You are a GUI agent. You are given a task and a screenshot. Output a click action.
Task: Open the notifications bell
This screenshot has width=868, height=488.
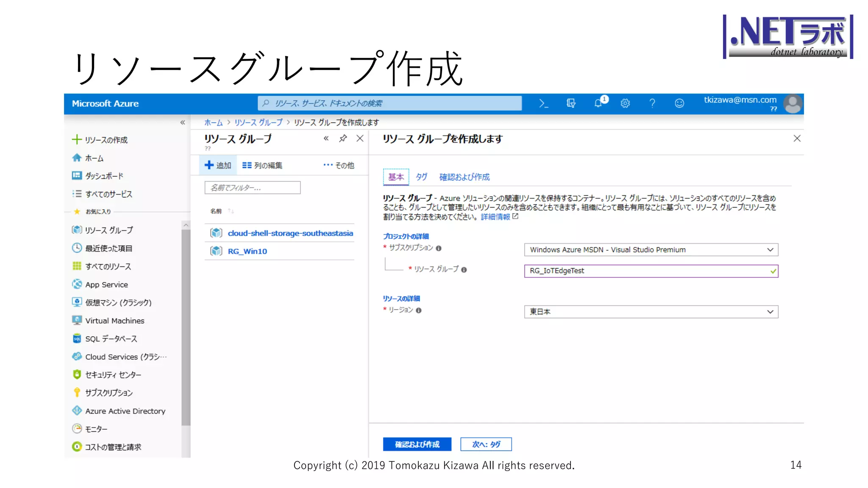point(598,103)
